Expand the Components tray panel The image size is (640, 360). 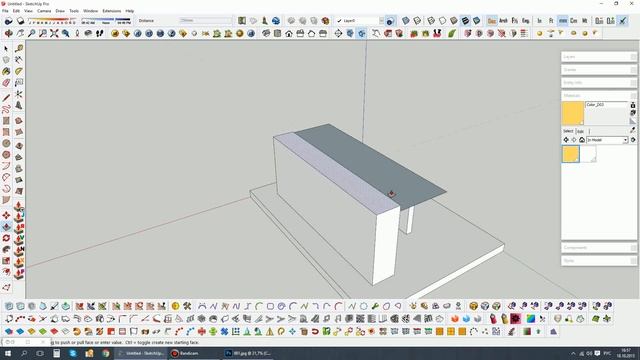[599, 248]
